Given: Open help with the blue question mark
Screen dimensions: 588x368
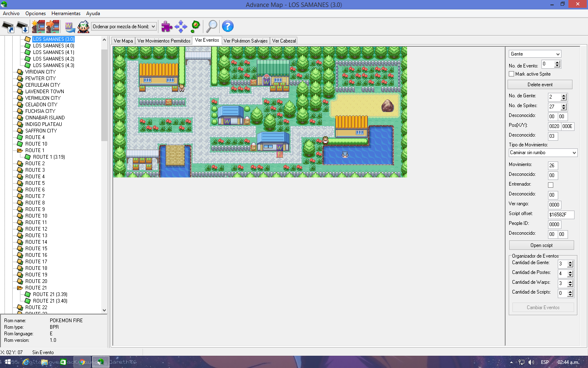Looking at the screenshot, I should pyautogui.click(x=227, y=27).
